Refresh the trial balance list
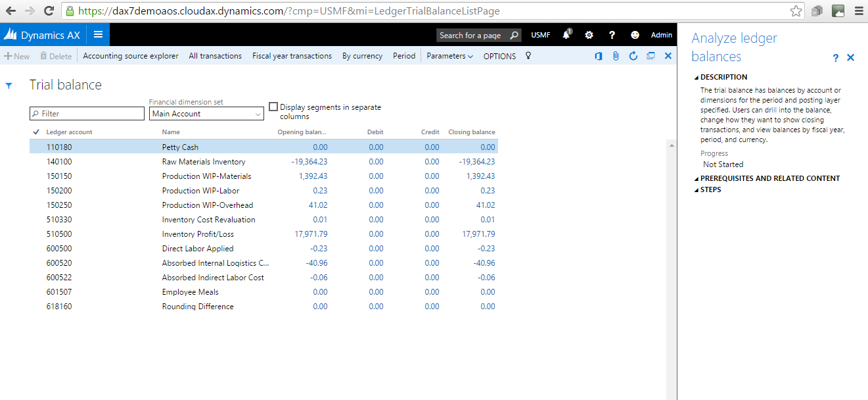Screen dimensions: 868x400 point(633,56)
